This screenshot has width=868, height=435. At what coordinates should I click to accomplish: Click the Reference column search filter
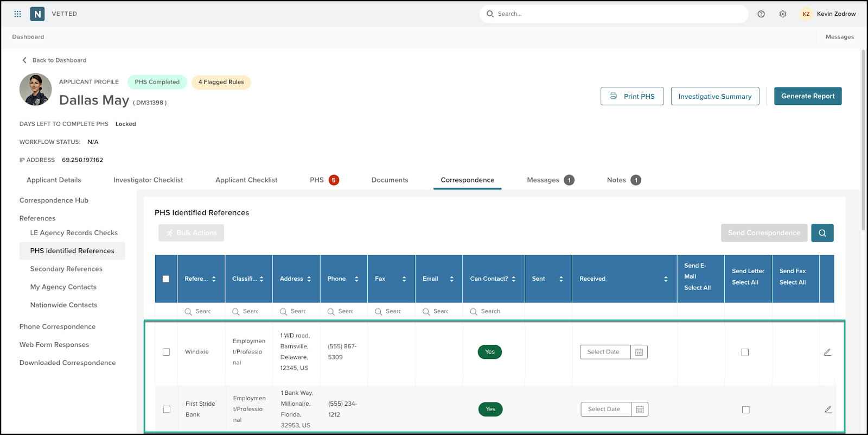pyautogui.click(x=201, y=312)
